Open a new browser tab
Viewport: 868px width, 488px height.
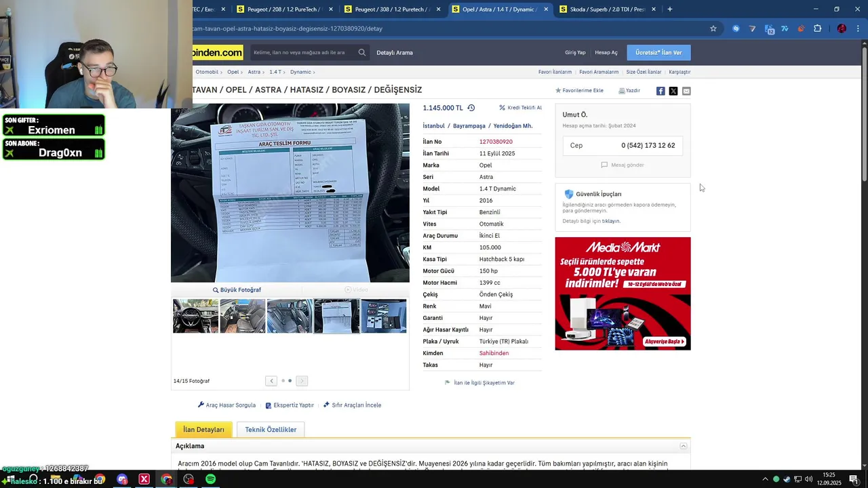click(x=669, y=9)
